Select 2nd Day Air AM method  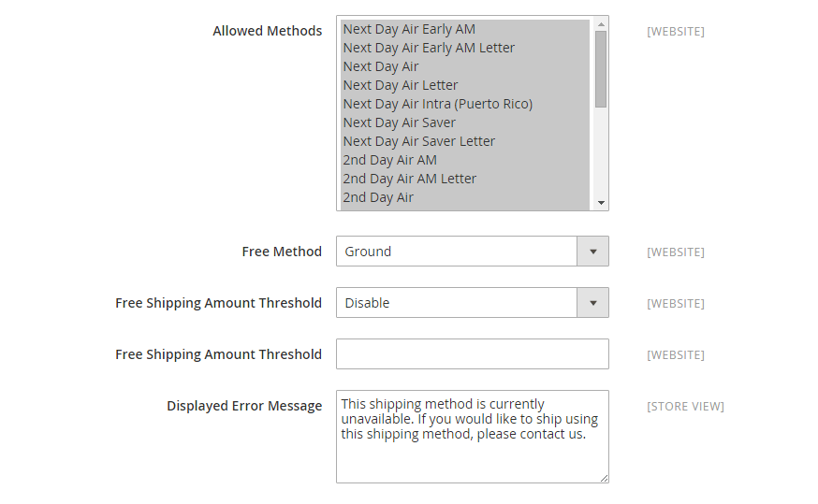(x=389, y=160)
